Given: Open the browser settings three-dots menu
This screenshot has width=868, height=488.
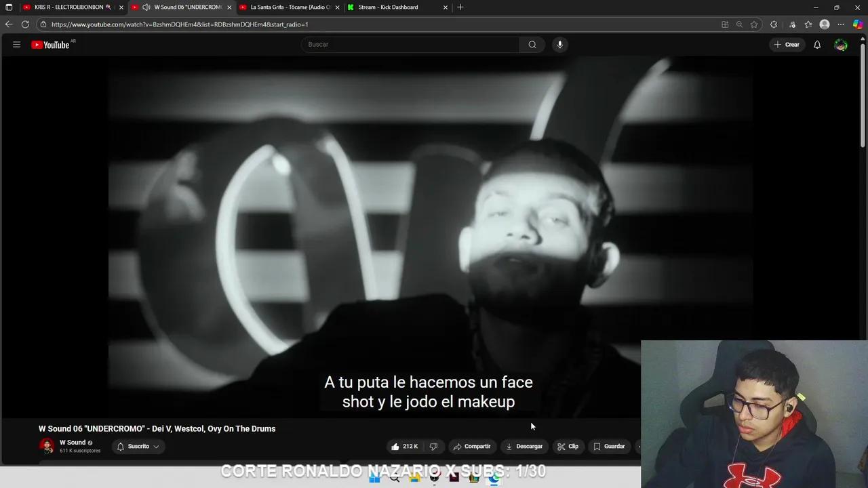Looking at the screenshot, I should pos(841,24).
